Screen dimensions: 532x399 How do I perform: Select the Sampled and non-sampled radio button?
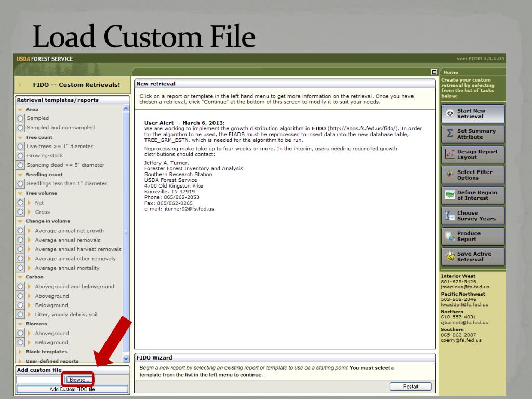(20, 128)
